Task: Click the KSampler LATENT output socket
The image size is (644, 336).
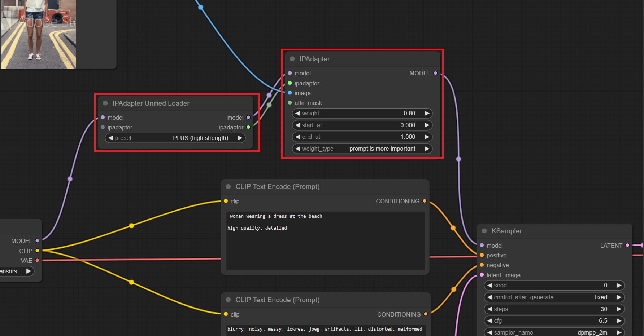Action: [627, 245]
